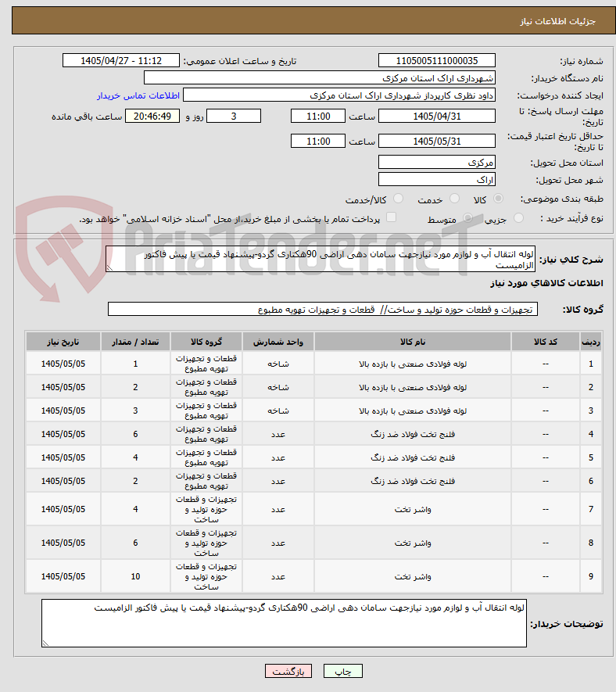This screenshot has width=616, height=692.
Task: Grab resize handle of توضیحات خریدار box
Action: [x=45, y=643]
